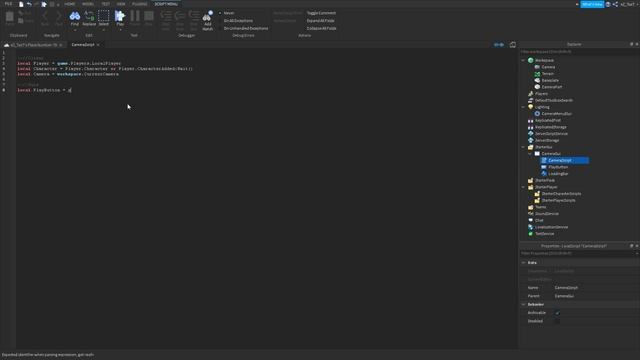Open the PLUGINS ribbon tab
Image resolution: width=640 pixels, height=360 pixels.
[139, 4]
